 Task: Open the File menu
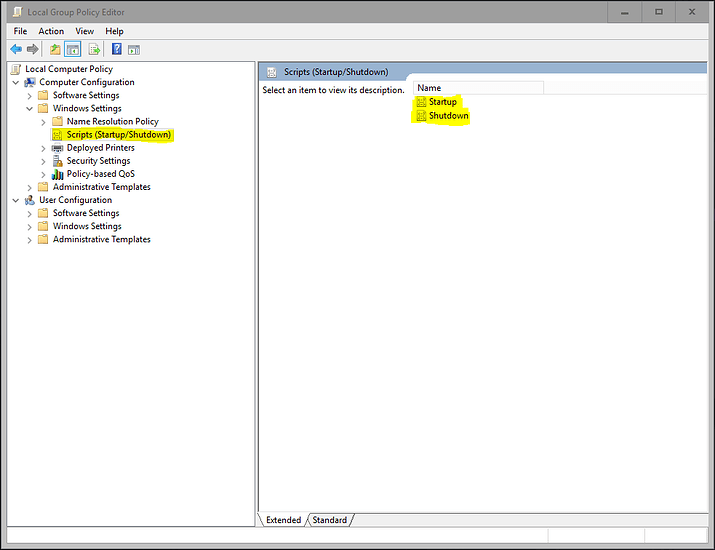click(x=20, y=31)
